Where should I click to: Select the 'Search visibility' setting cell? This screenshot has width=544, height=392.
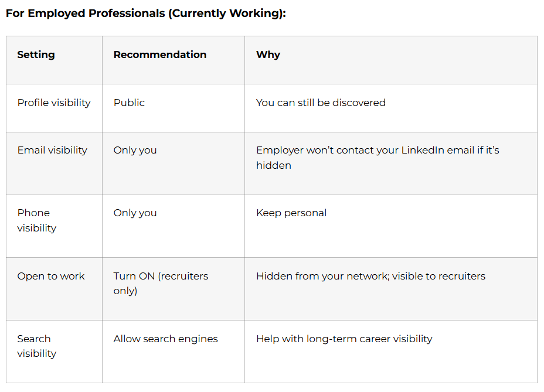point(36,346)
